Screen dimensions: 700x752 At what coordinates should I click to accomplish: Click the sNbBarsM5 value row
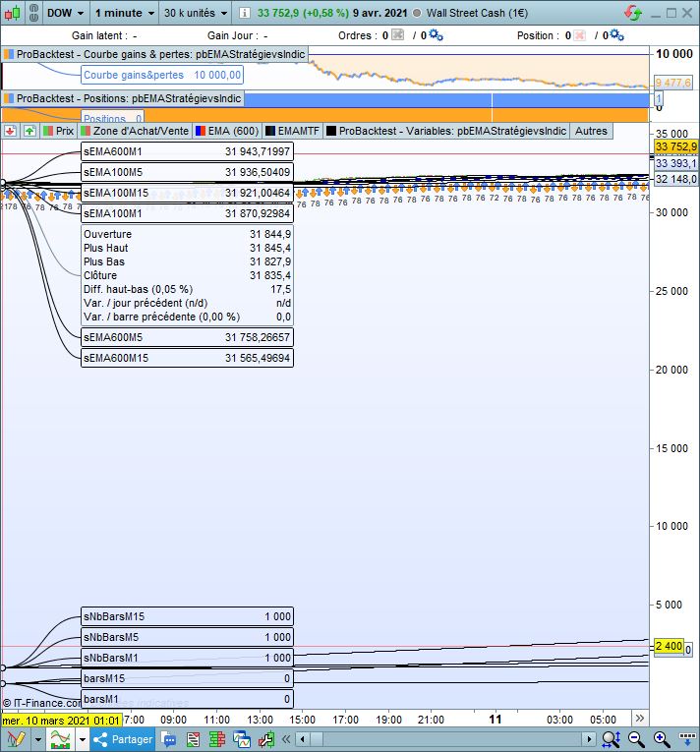point(187,637)
